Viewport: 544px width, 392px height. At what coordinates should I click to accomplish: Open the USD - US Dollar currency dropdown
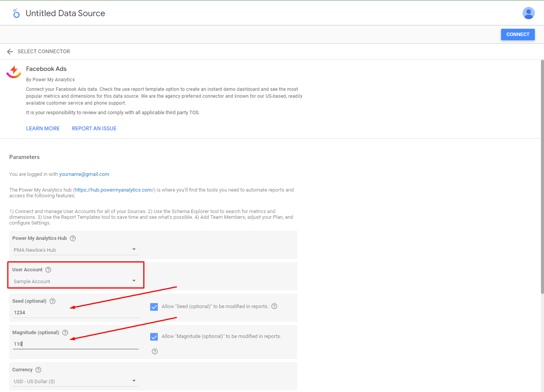click(x=75, y=381)
